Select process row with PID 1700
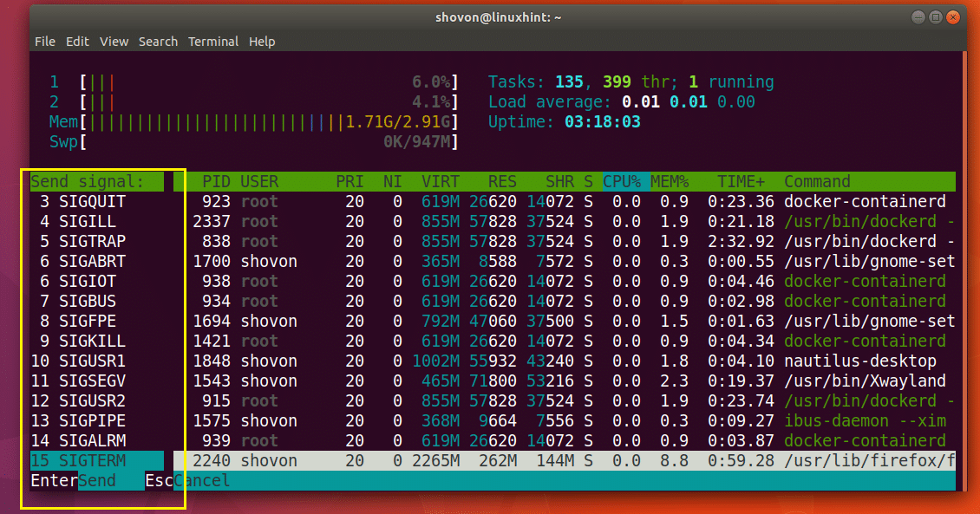This screenshot has height=514, width=980. (565, 261)
